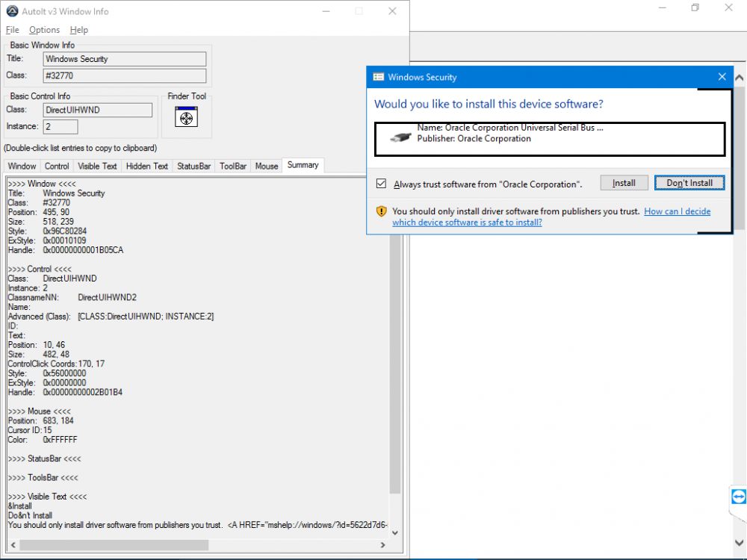747x560 pixels.
Task: Click the '>>>> Control <<<<' section header
Action: click(40, 269)
